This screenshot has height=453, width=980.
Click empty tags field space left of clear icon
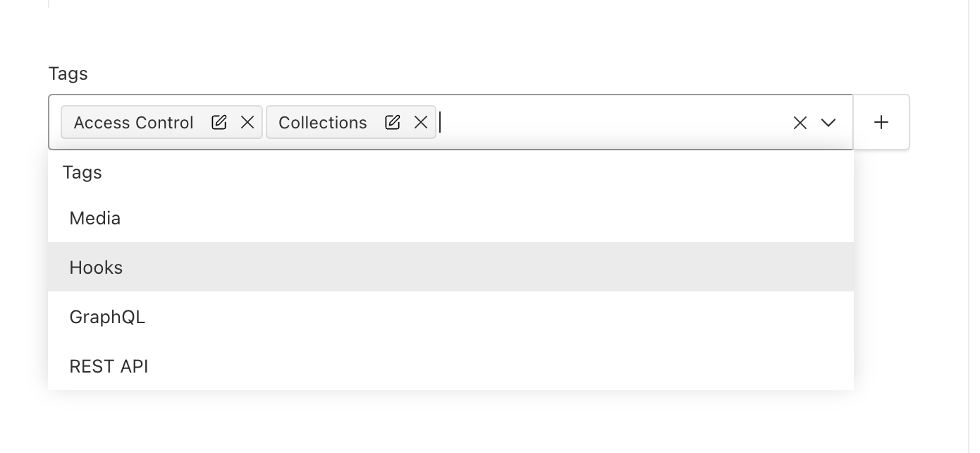point(606,123)
